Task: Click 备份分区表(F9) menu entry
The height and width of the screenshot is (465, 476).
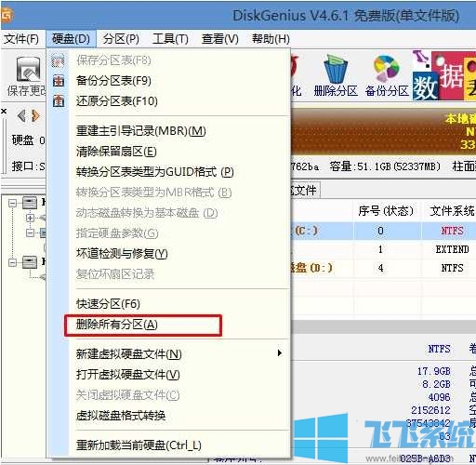Action: point(113,81)
